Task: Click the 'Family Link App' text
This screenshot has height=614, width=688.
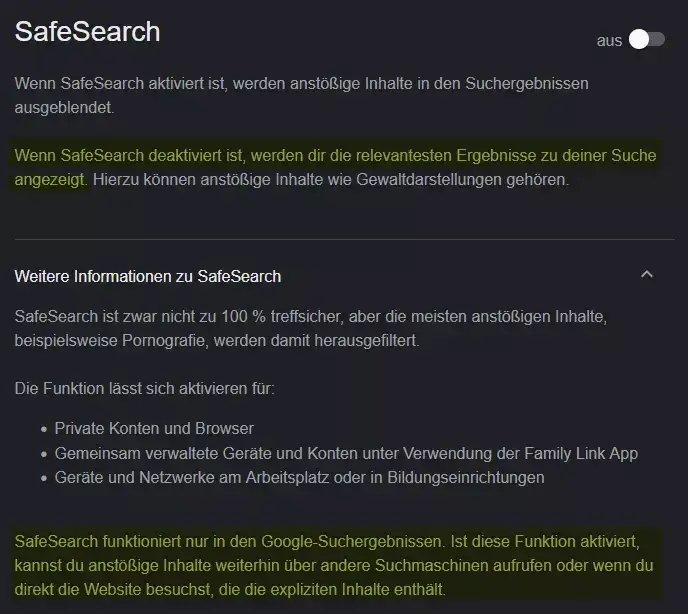Action: coord(581,453)
